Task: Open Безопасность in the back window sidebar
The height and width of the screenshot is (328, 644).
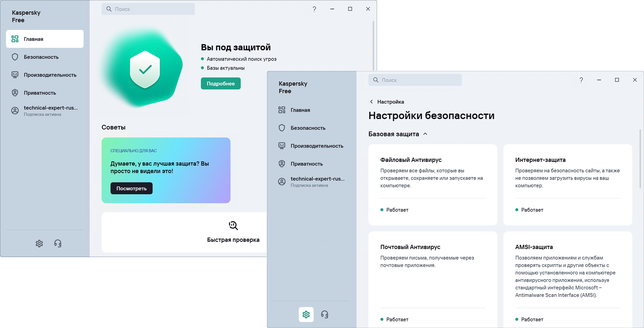Action: click(x=45, y=57)
